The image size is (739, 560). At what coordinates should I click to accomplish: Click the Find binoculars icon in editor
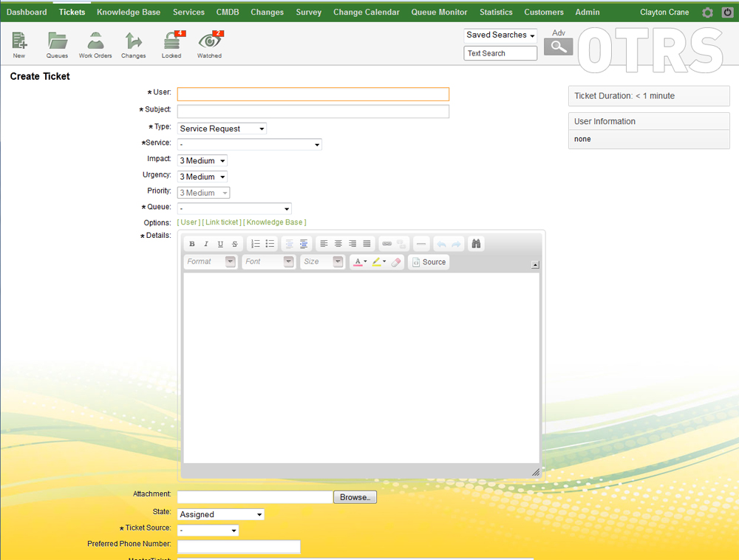(x=477, y=244)
